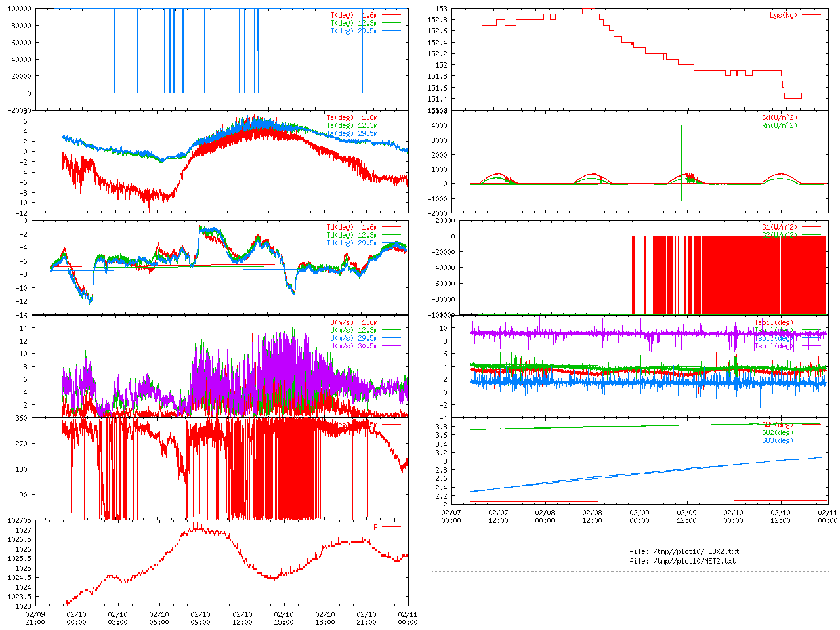Click the 02/07 00:00 tick label on right axis
The height and width of the screenshot is (630, 840).
pos(451,516)
